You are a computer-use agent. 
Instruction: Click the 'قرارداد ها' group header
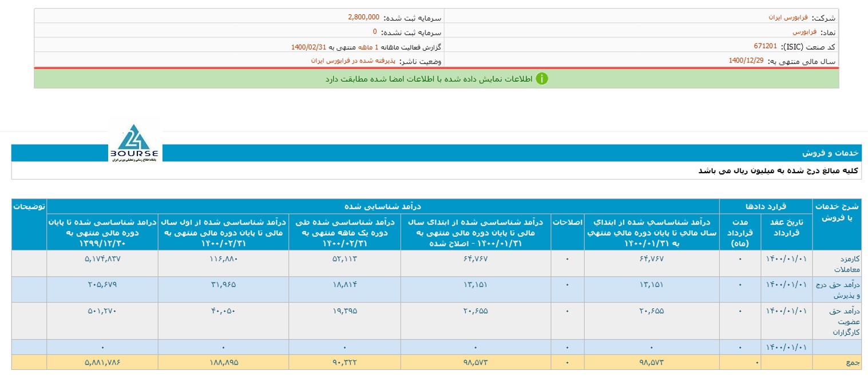[x=766, y=206]
